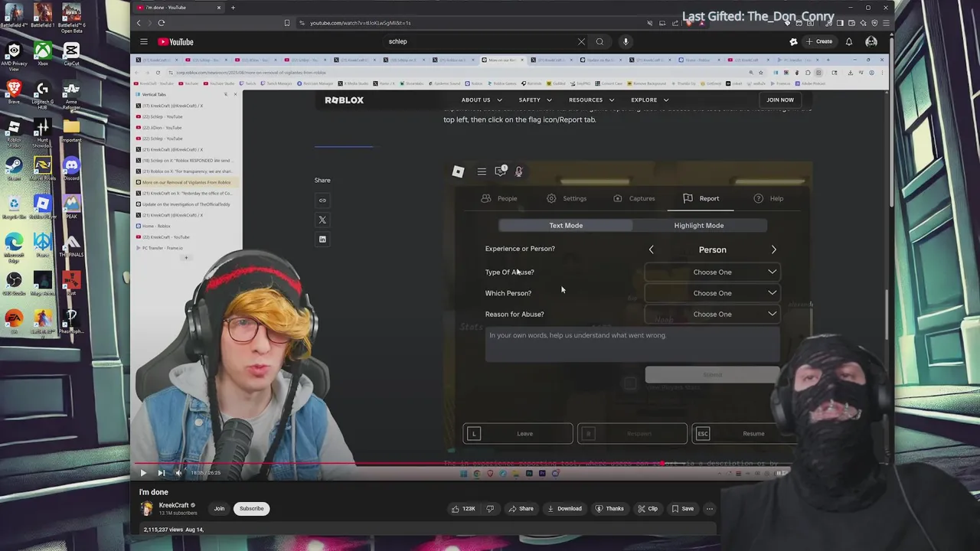The image size is (980, 551).
Task: Go to the YouTube home logo
Action: coord(175,42)
